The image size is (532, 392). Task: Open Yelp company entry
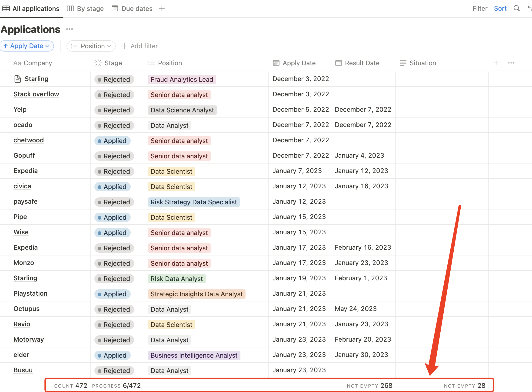coord(20,110)
